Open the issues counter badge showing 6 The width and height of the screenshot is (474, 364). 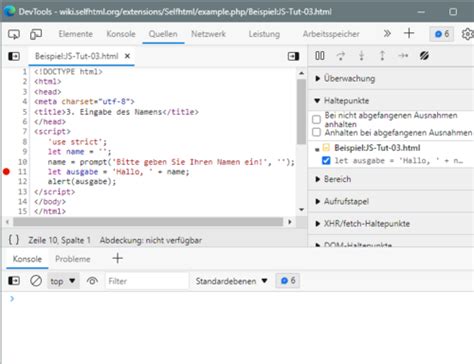(442, 34)
